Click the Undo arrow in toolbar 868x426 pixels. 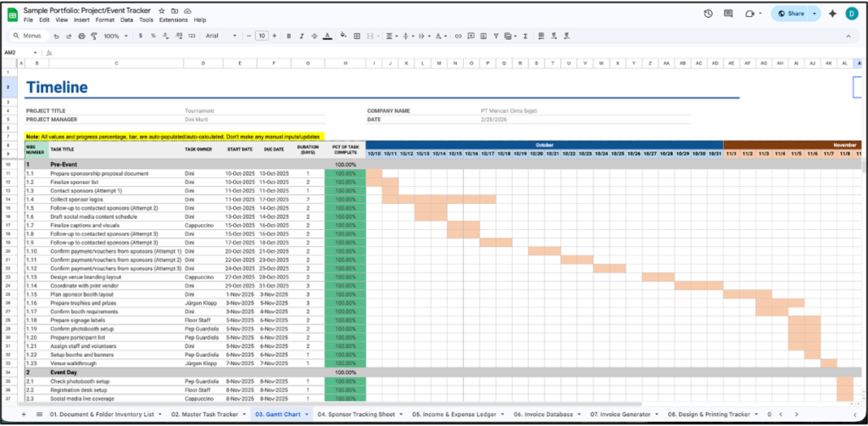click(56, 36)
